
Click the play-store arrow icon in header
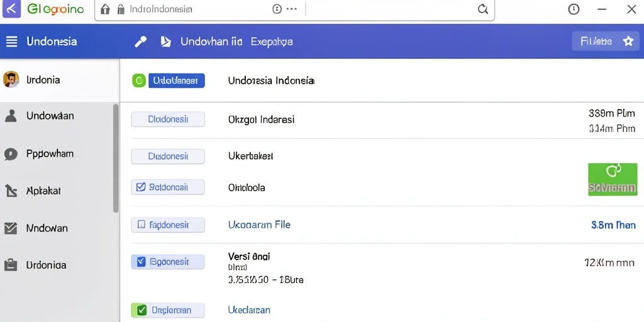pos(165,42)
